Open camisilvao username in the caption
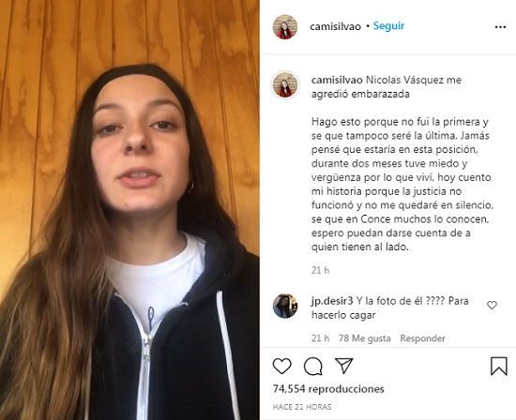Viewport: 516px width, 420px height. (337, 80)
